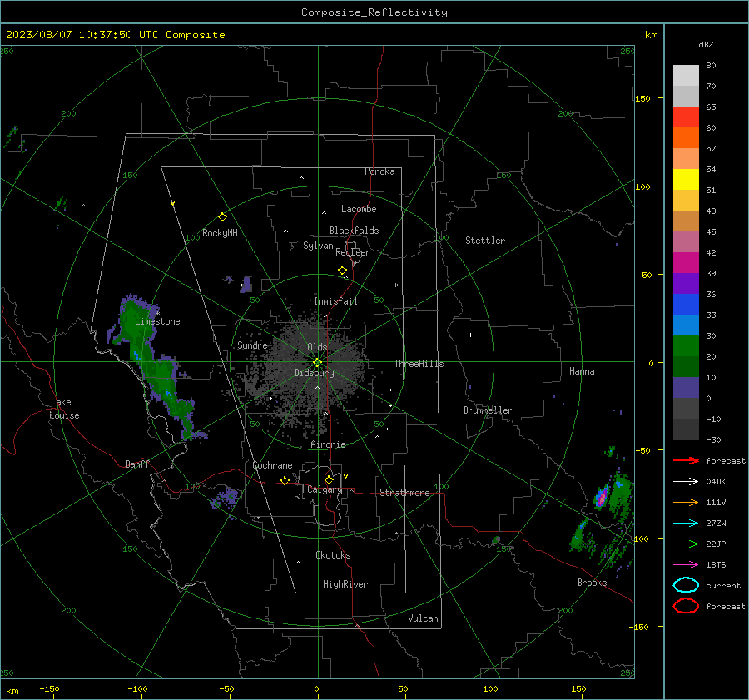Click the Sylvan label

[x=318, y=246]
